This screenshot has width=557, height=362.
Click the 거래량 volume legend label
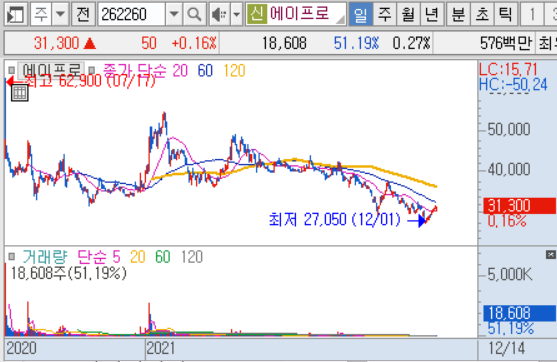point(45,256)
